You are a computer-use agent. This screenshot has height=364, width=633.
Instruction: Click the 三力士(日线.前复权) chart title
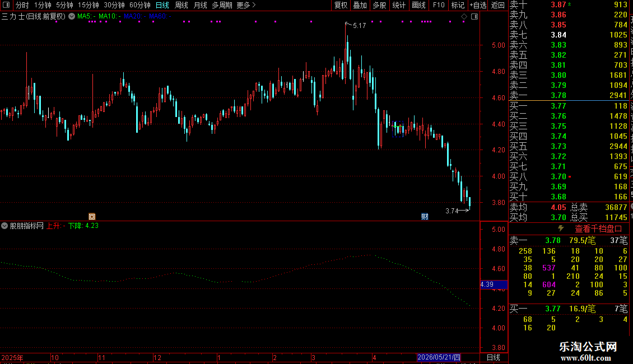pyautogui.click(x=34, y=16)
